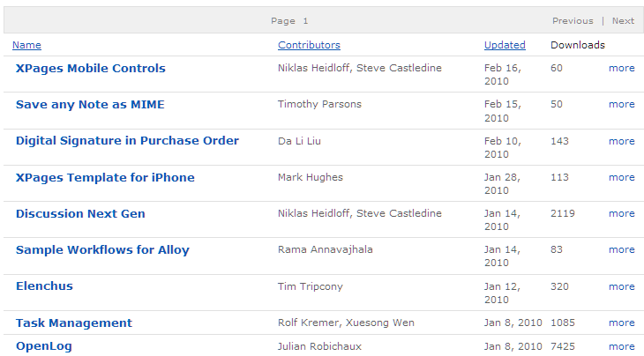Sort the list by Name column
The width and height of the screenshot is (644, 356).
(x=26, y=45)
